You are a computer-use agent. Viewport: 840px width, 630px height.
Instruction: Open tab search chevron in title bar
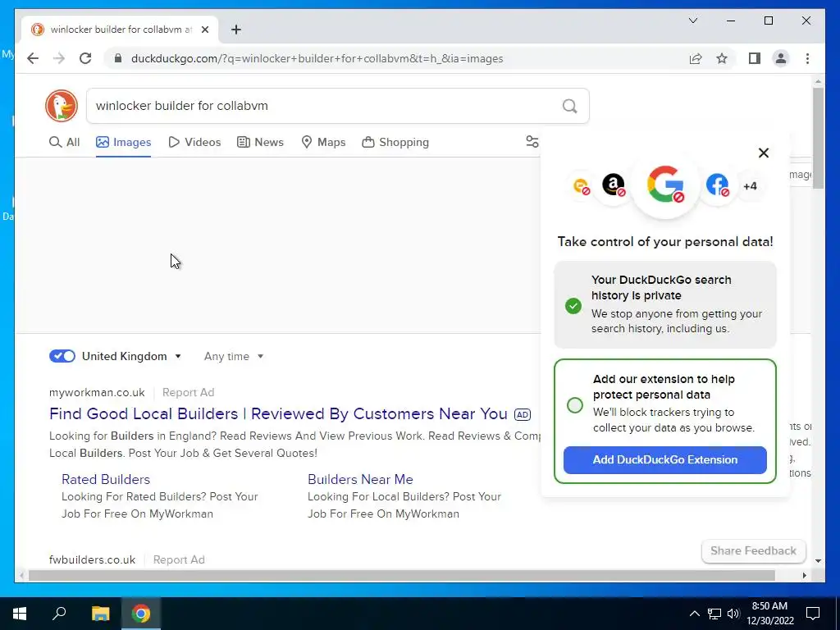point(692,21)
